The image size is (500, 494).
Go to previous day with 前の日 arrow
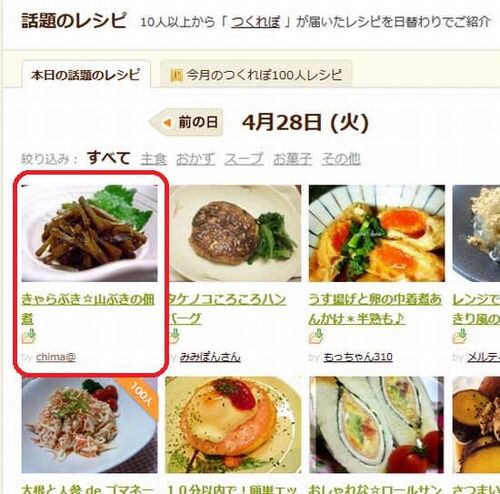(x=186, y=122)
